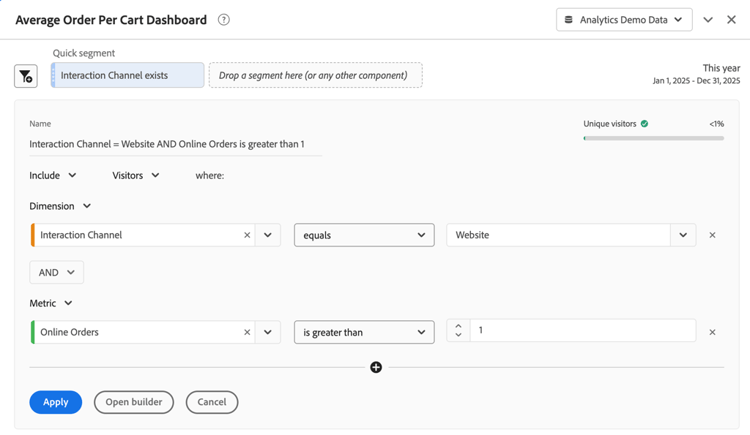Click the Apply button

[56, 402]
